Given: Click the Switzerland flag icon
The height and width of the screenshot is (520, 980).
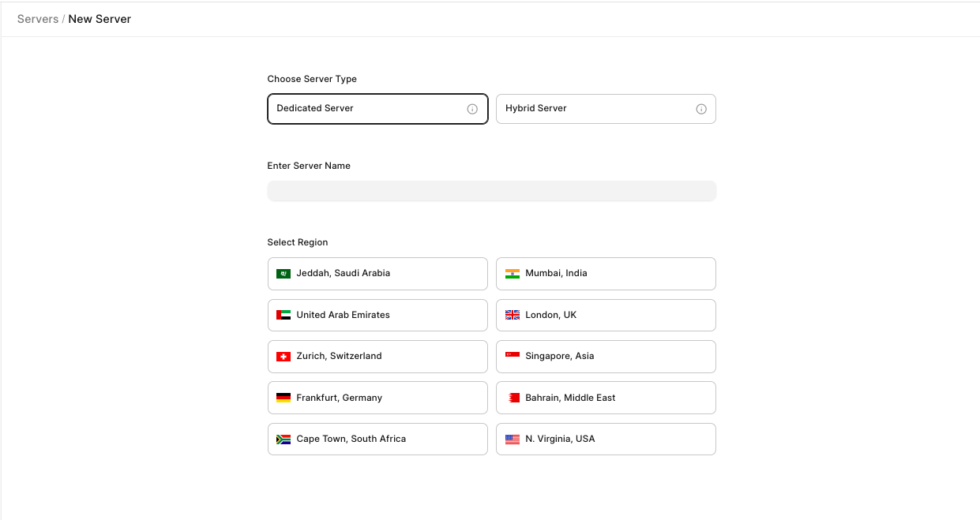Looking at the screenshot, I should (x=283, y=357).
